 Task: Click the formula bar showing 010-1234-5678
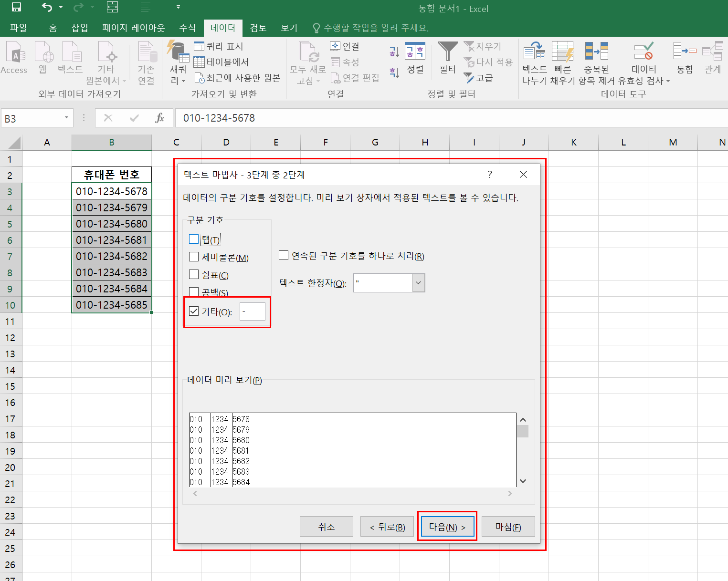tap(452, 118)
